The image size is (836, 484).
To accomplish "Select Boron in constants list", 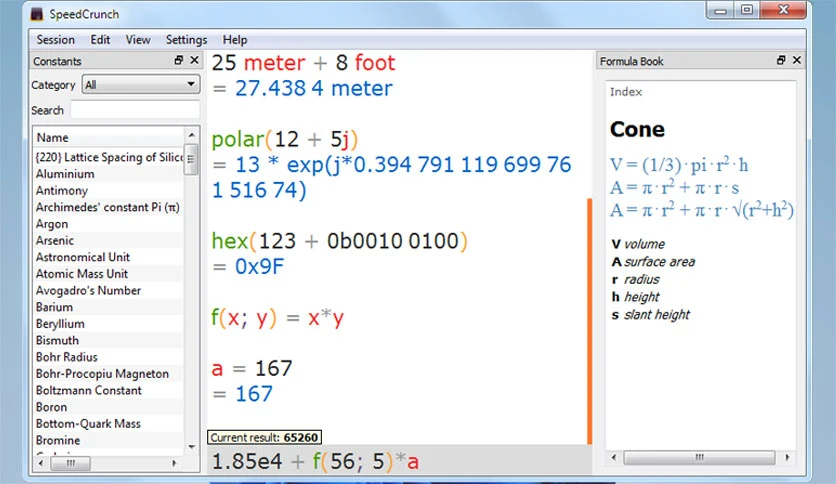I will pos(109,407).
